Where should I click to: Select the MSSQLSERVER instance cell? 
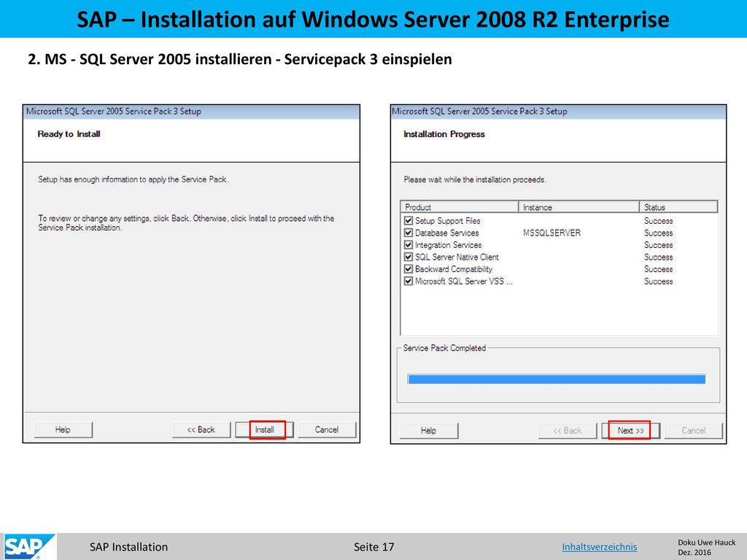pyautogui.click(x=551, y=233)
